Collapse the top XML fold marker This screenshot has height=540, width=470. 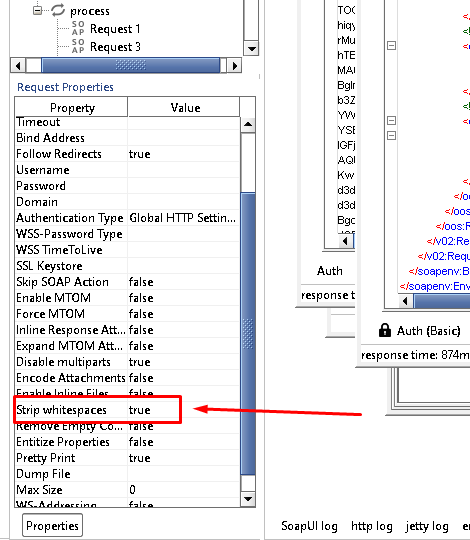[391, 45]
